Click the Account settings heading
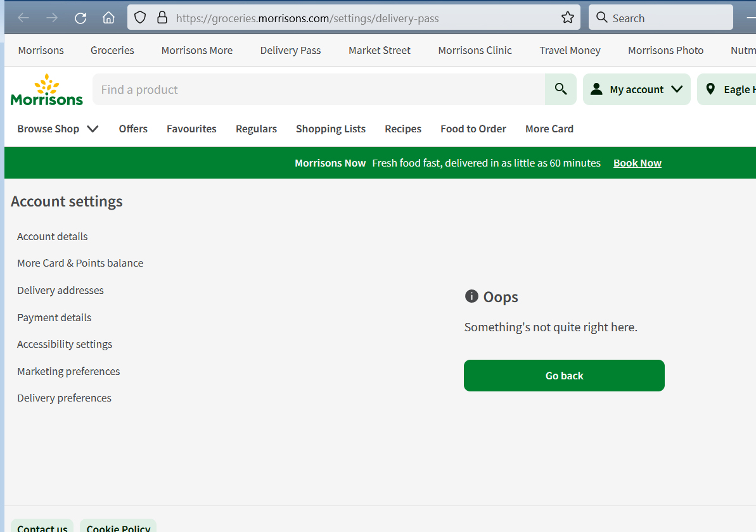This screenshot has width=756, height=532. click(67, 201)
